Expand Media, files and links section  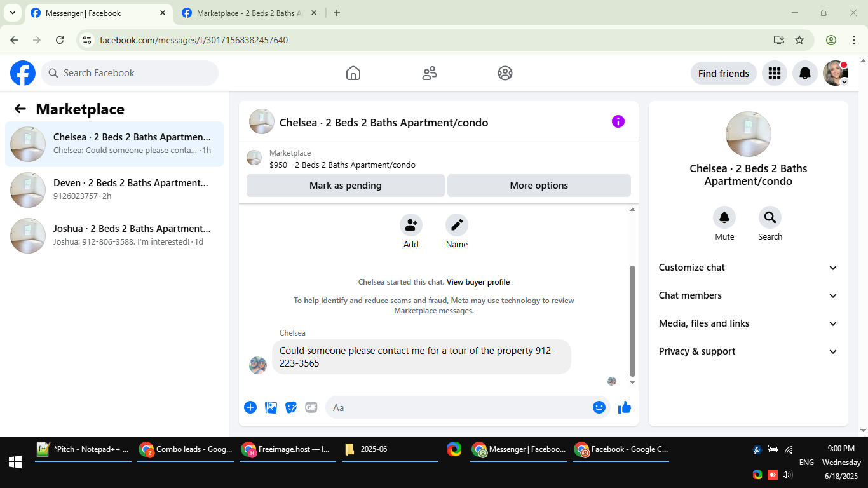coord(749,323)
